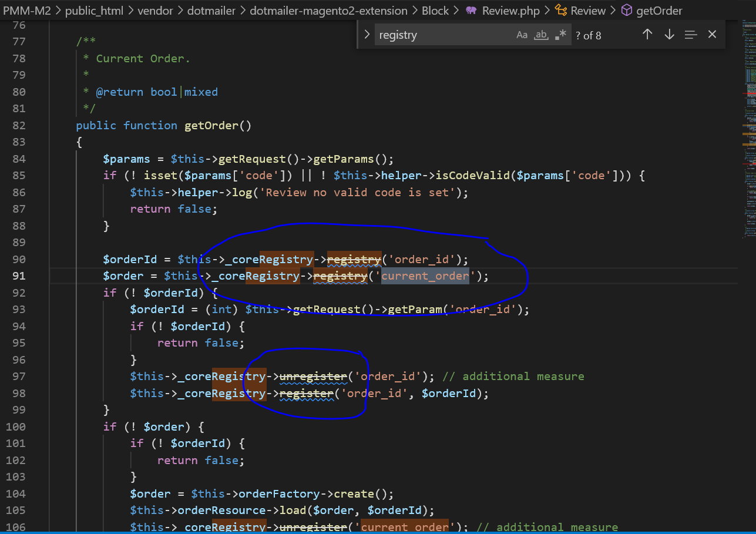Screen dimensions: 756x534
Task: Open vendor breadcrumb folder
Action: pos(155,11)
